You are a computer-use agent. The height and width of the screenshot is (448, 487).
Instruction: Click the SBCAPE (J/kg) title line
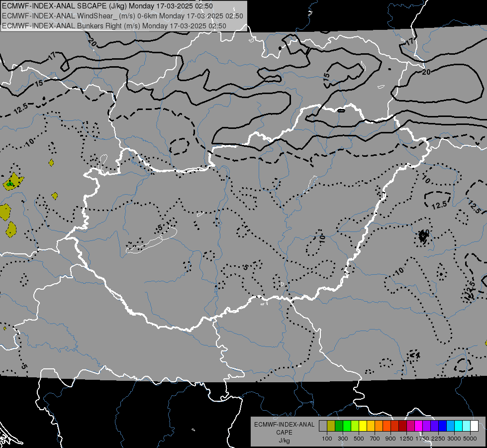tap(107, 6)
